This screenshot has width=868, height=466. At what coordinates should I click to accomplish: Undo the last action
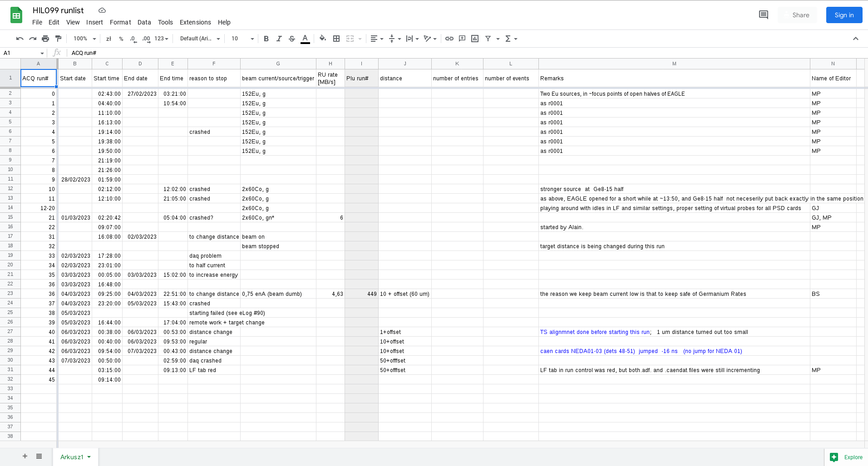pyautogui.click(x=20, y=39)
